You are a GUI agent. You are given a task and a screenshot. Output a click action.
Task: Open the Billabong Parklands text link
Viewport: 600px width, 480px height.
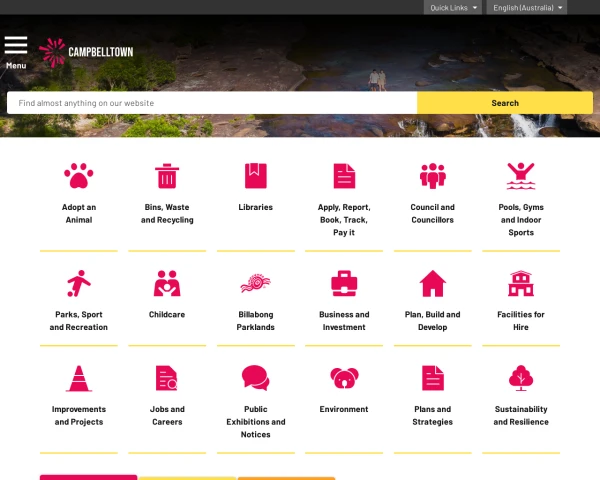pyautogui.click(x=256, y=321)
